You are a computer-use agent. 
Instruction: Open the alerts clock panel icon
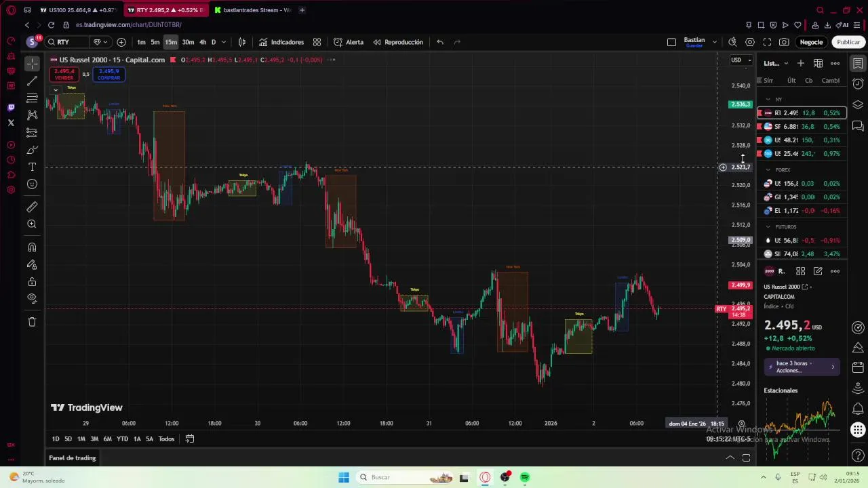pos(858,84)
